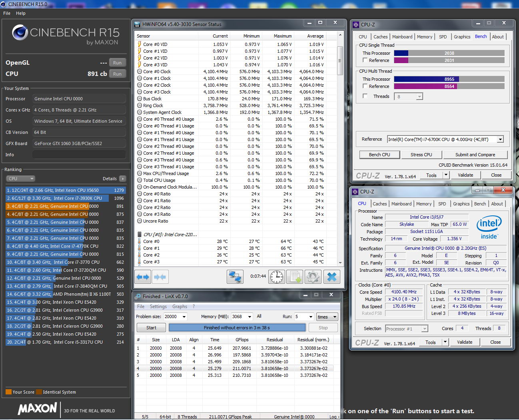Click the All memory button in LinX

[x=259, y=316]
